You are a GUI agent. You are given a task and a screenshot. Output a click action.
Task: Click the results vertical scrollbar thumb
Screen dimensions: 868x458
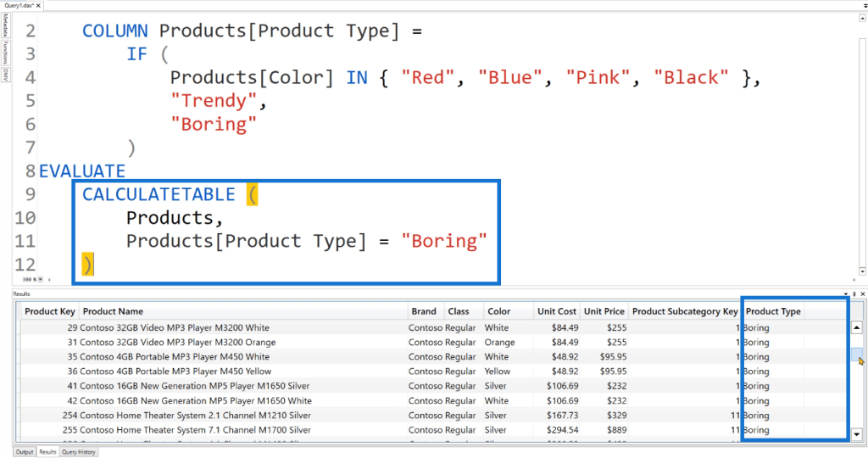point(856,355)
